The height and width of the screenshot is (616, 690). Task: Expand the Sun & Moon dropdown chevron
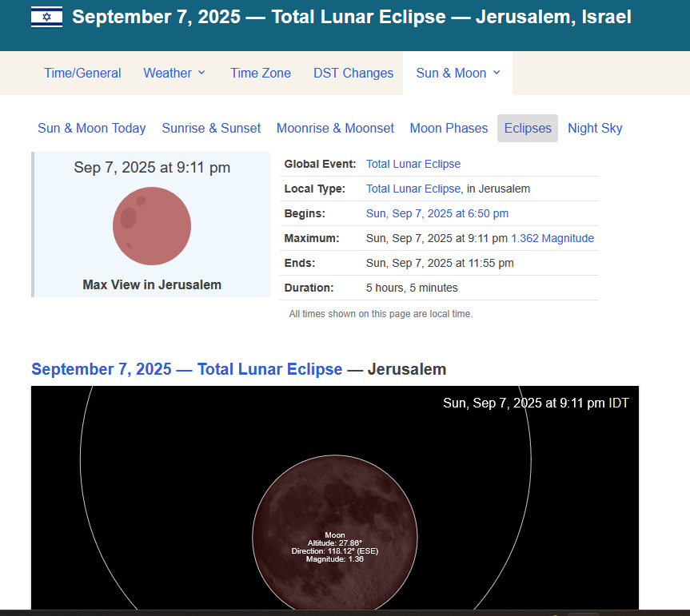pos(497,73)
